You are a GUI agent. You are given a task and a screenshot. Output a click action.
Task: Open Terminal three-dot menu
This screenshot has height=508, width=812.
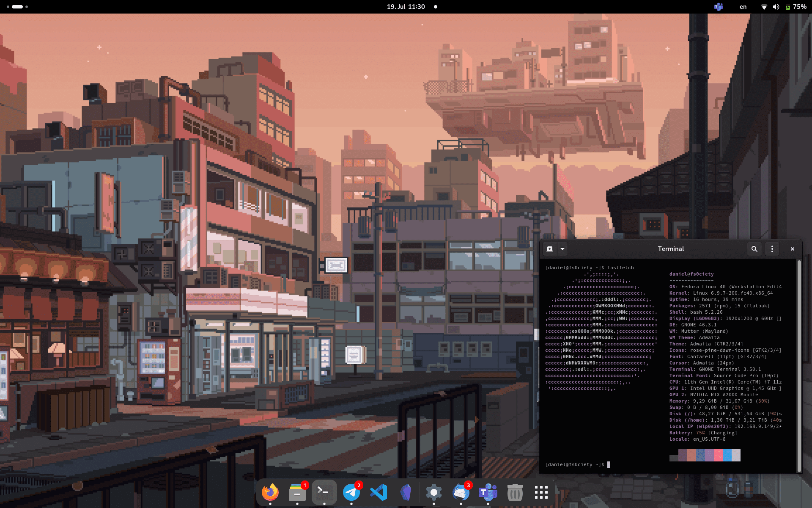point(772,249)
